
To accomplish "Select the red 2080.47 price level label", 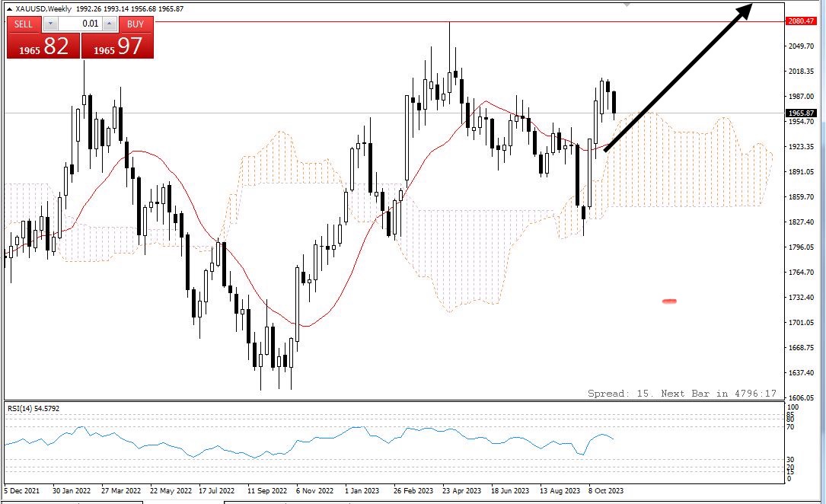I will [801, 21].
